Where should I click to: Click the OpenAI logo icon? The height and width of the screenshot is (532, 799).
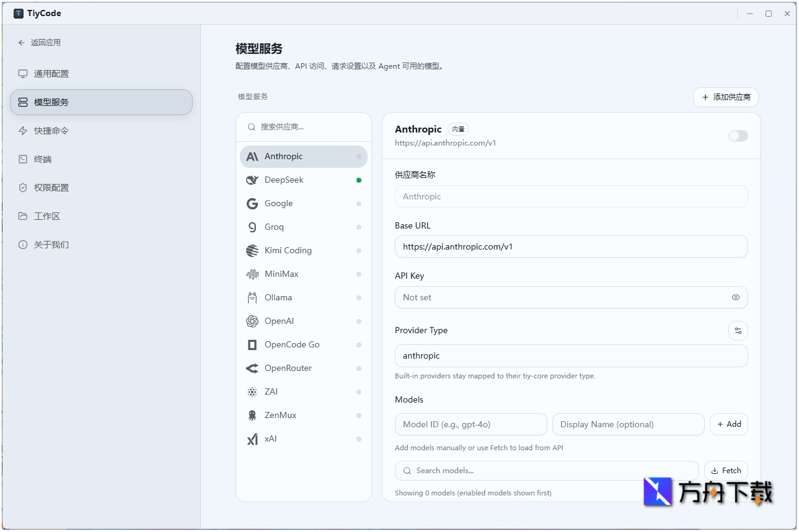click(x=252, y=321)
